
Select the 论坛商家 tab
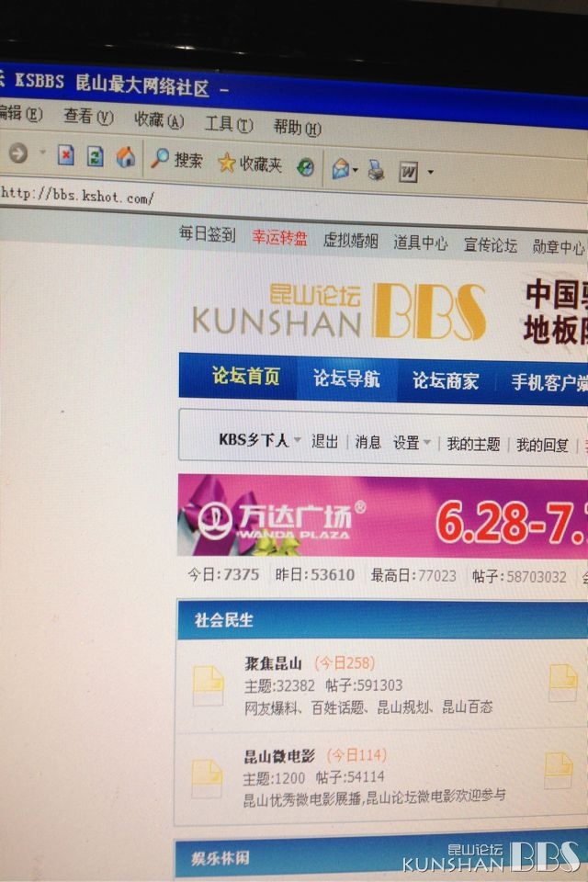click(x=446, y=380)
